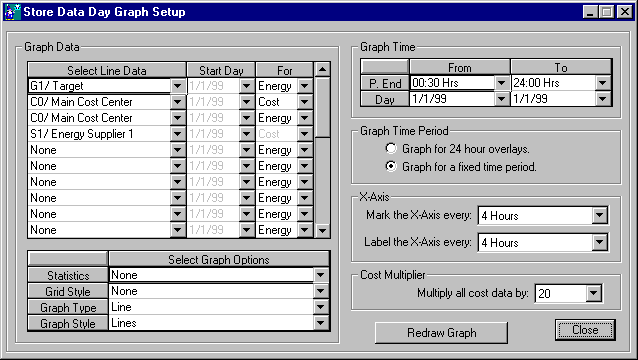Click the Select Line Data column header

point(107,70)
